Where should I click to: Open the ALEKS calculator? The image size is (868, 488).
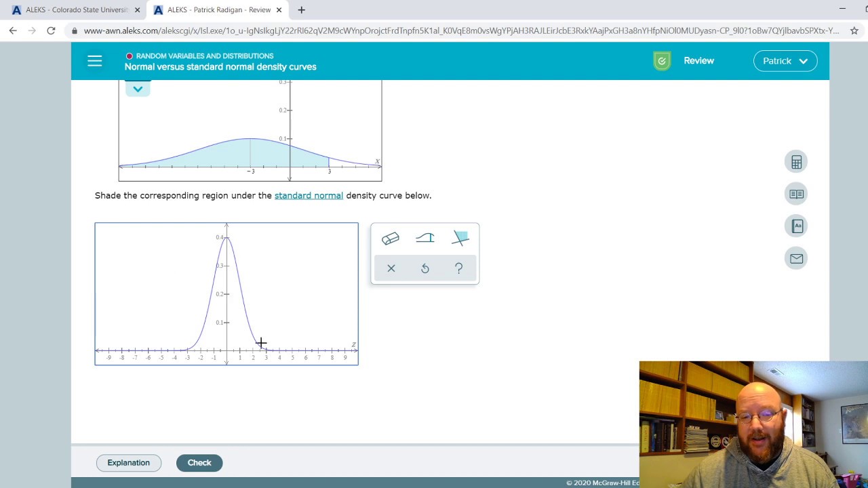pyautogui.click(x=796, y=162)
